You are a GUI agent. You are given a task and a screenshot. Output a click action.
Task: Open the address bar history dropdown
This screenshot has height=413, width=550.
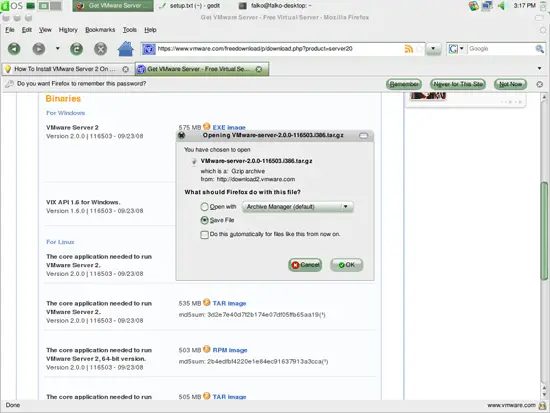433,49
